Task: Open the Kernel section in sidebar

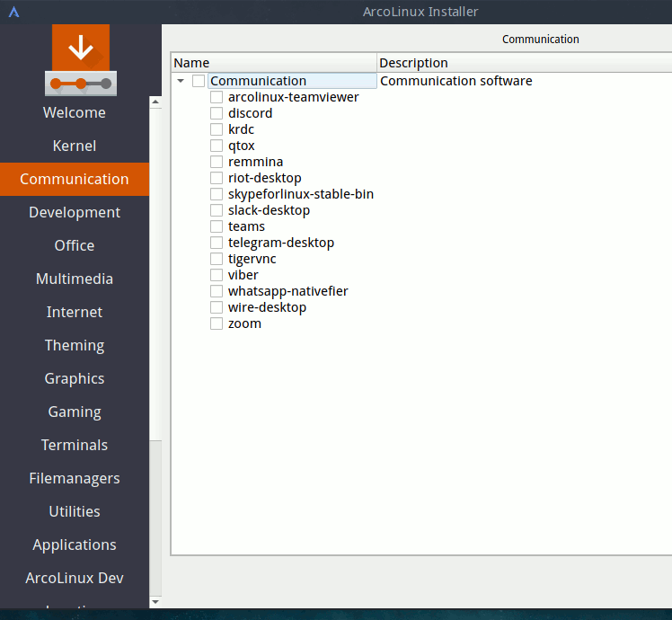Action: (x=75, y=146)
